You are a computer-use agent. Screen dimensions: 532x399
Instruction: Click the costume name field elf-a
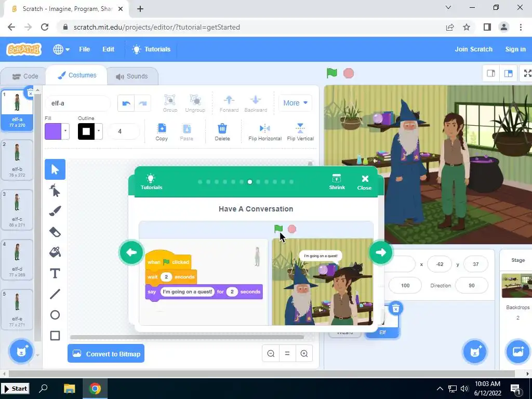[x=78, y=103]
